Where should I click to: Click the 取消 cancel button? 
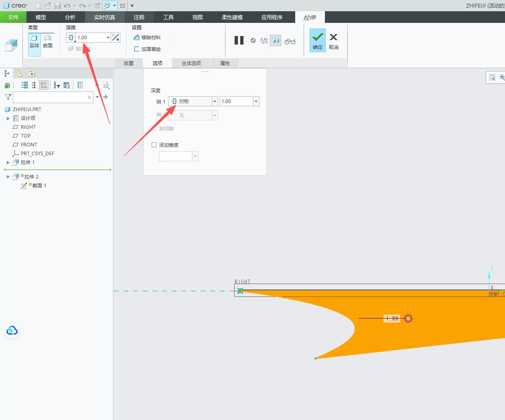(x=334, y=41)
